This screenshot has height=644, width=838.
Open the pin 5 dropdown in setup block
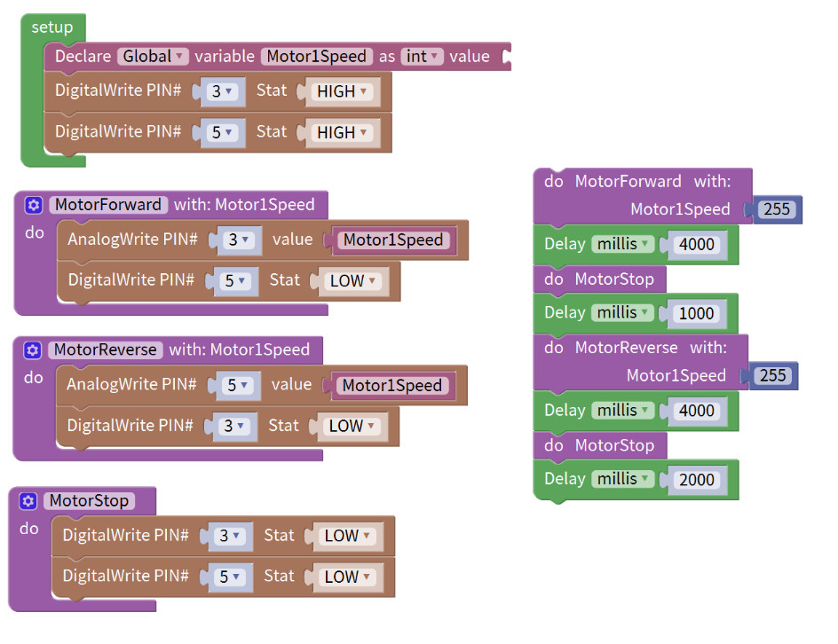point(222,132)
